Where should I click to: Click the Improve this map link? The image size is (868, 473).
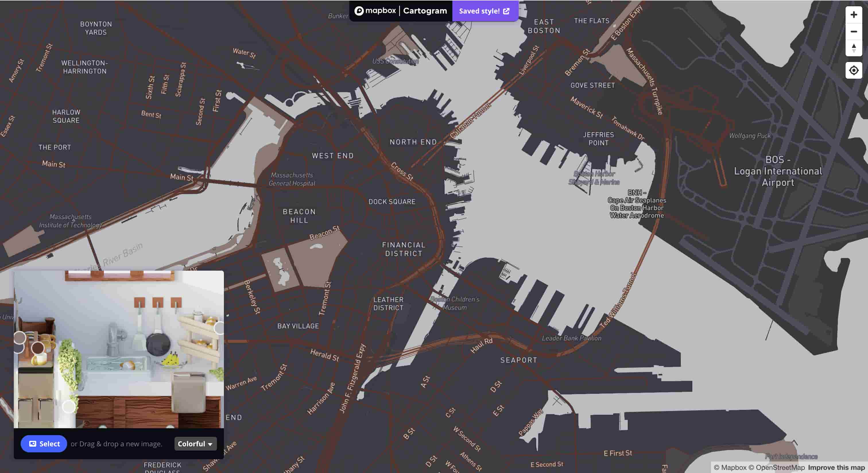click(x=835, y=468)
